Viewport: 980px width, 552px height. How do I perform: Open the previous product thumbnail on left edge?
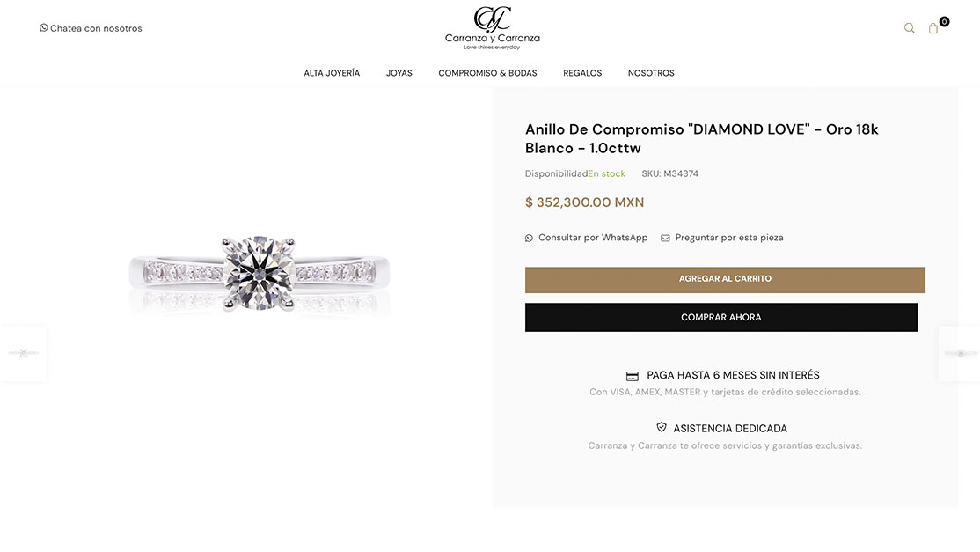23,353
